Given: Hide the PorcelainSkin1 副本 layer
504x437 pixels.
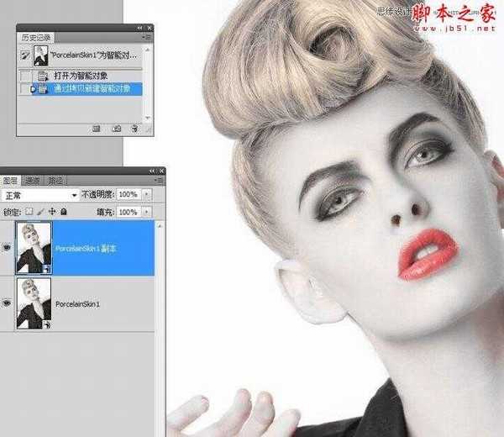Looking at the screenshot, I should [x=7, y=247].
